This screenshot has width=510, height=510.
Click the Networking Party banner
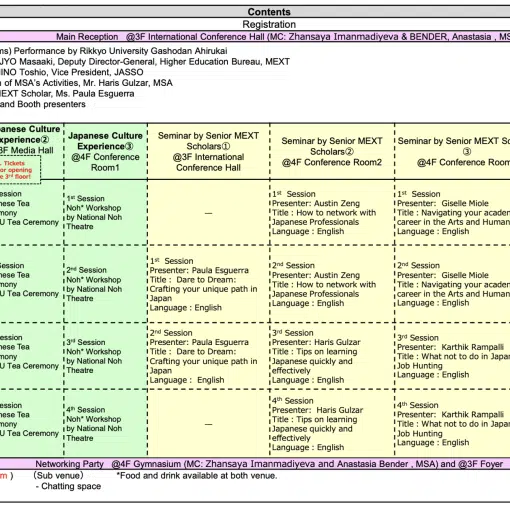[x=255, y=464]
